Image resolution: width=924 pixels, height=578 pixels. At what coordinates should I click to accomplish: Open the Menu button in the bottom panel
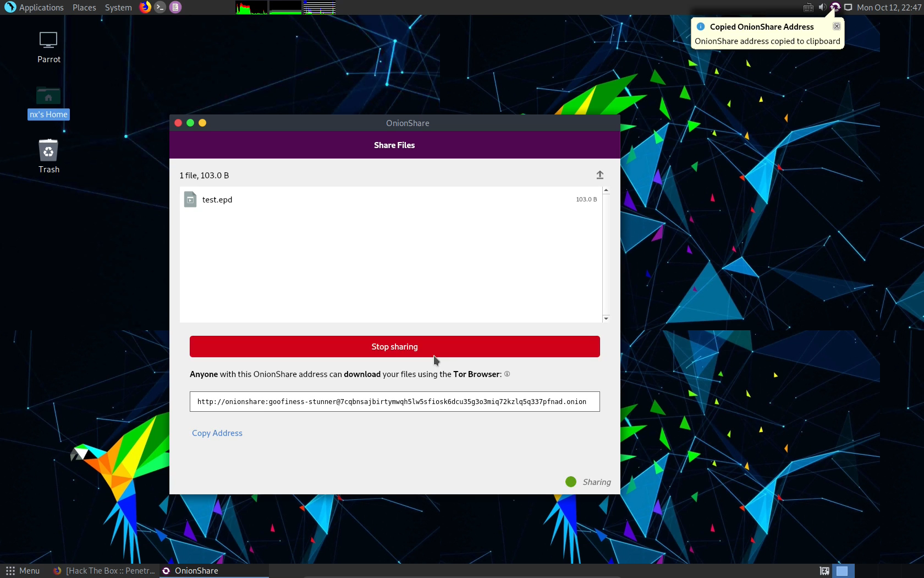click(x=23, y=571)
